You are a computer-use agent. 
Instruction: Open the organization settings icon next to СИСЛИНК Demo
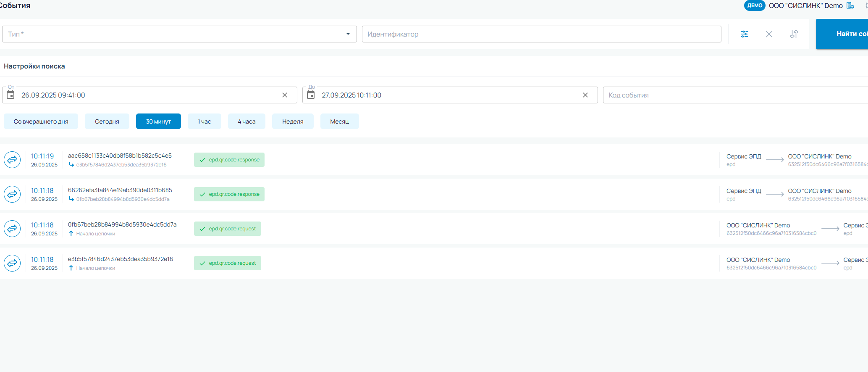tap(850, 5)
